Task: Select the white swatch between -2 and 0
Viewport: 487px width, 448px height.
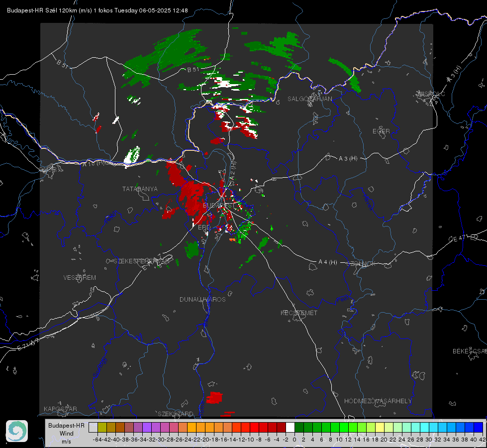Action: coord(290,428)
